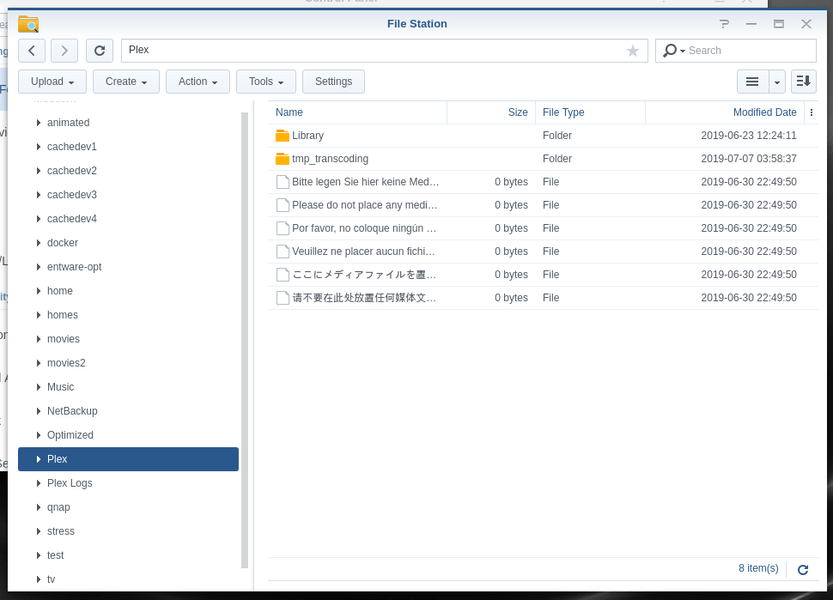The image size is (833, 600).
Task: Click the file icon for Veuillez ne placer
Action: [x=283, y=251]
